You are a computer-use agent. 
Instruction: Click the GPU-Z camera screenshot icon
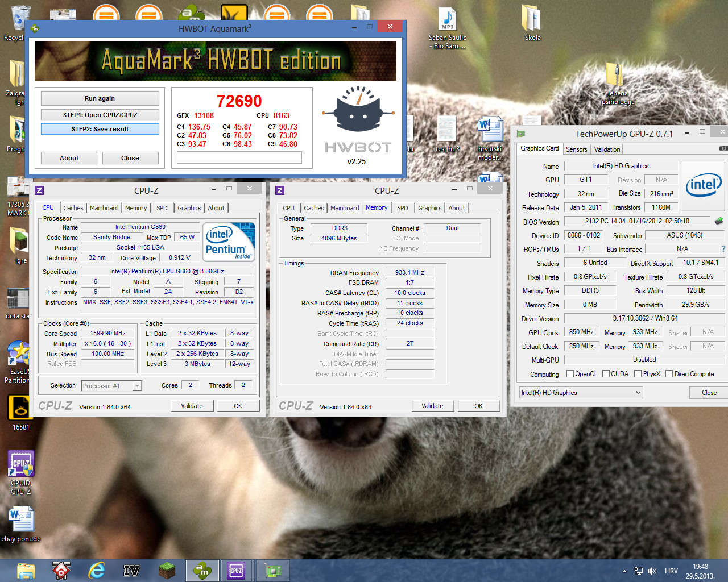point(723,148)
